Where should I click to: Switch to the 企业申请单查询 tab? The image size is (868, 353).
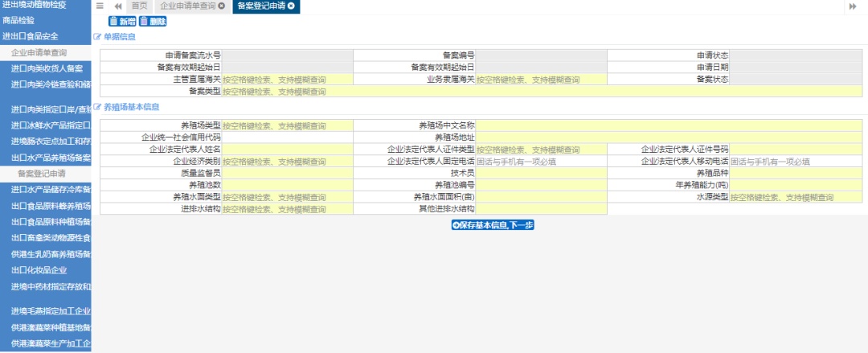pos(187,6)
